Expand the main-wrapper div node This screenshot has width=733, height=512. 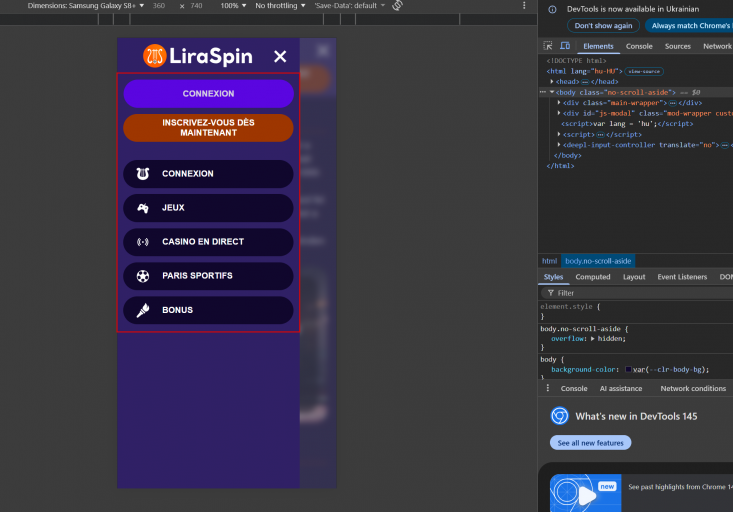coord(559,103)
